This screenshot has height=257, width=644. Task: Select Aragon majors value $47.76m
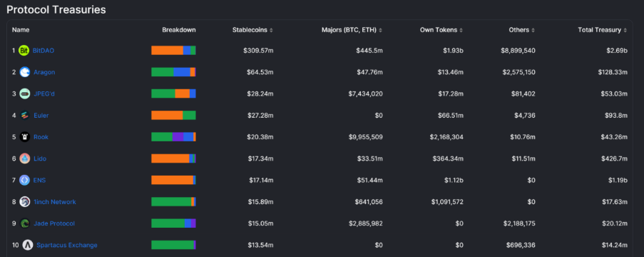pos(369,72)
